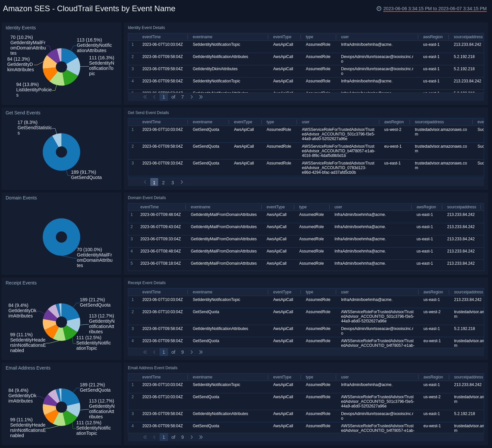Open the 2023-06-06 to 2023-06-07 time range selector
The height and width of the screenshot is (448, 492).
pyautogui.click(x=434, y=9)
